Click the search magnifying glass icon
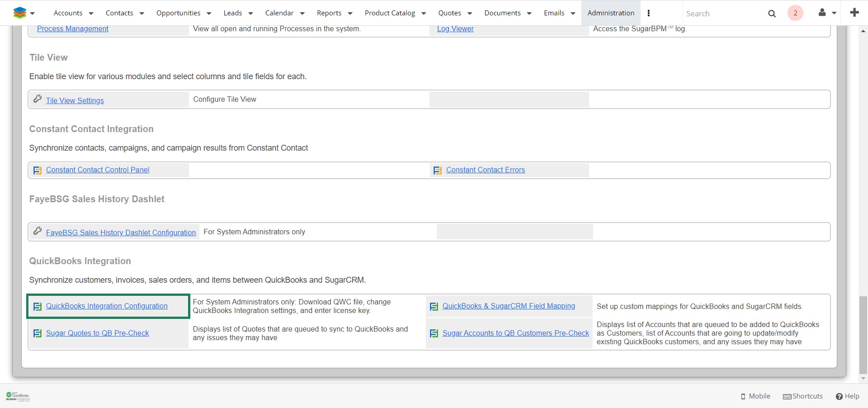This screenshot has height=408, width=868. (772, 14)
